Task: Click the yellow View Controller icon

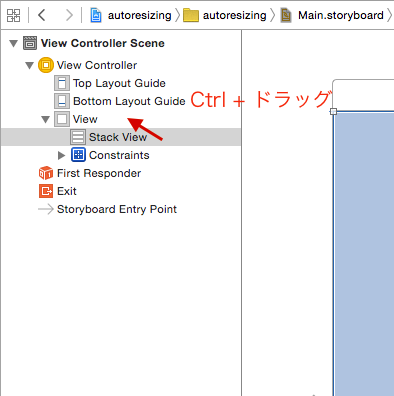Action: tap(46, 65)
